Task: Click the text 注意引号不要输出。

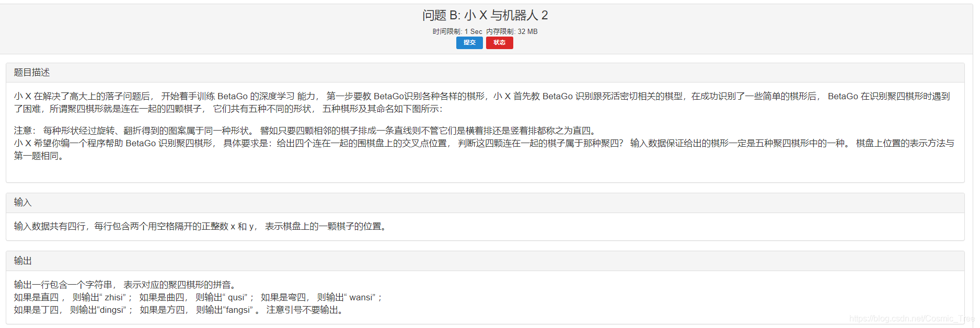Action: (x=306, y=310)
